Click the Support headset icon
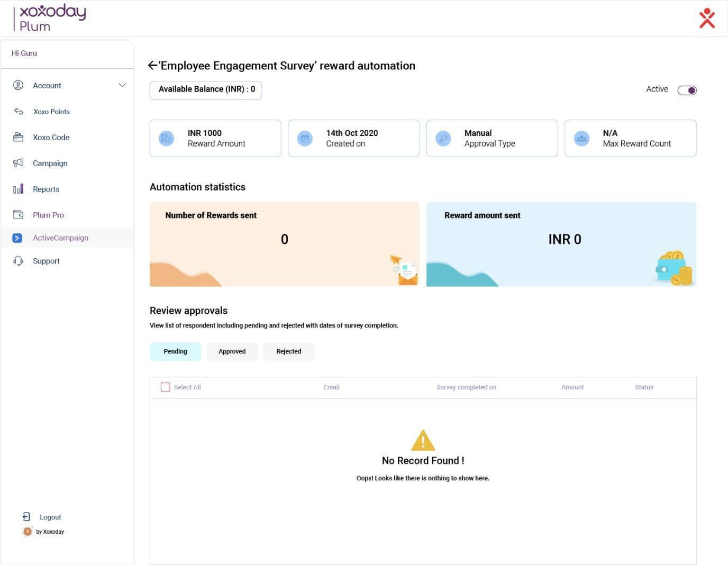The width and height of the screenshot is (728, 565). click(19, 261)
